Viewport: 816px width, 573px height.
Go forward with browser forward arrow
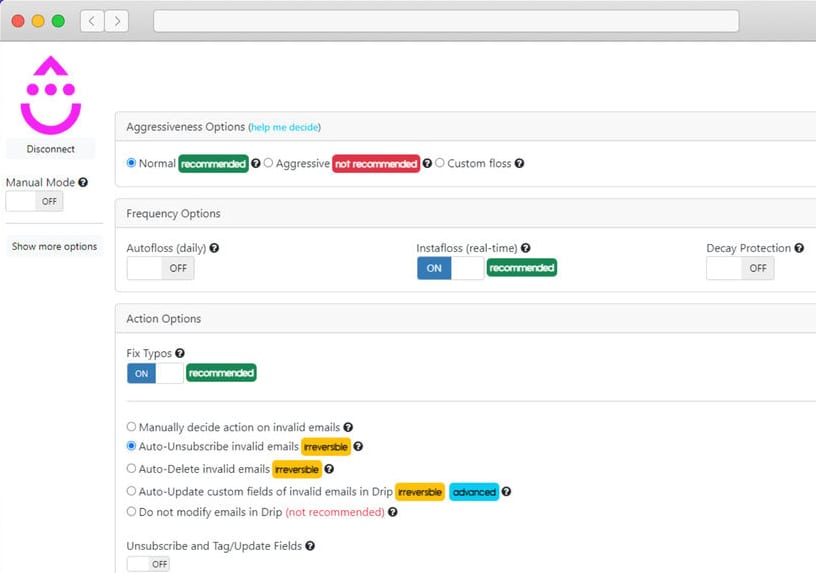tap(117, 21)
